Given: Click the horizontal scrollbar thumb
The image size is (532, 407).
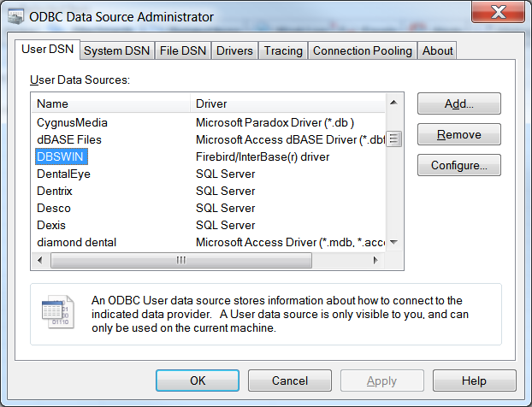Looking at the screenshot, I should (x=181, y=260).
